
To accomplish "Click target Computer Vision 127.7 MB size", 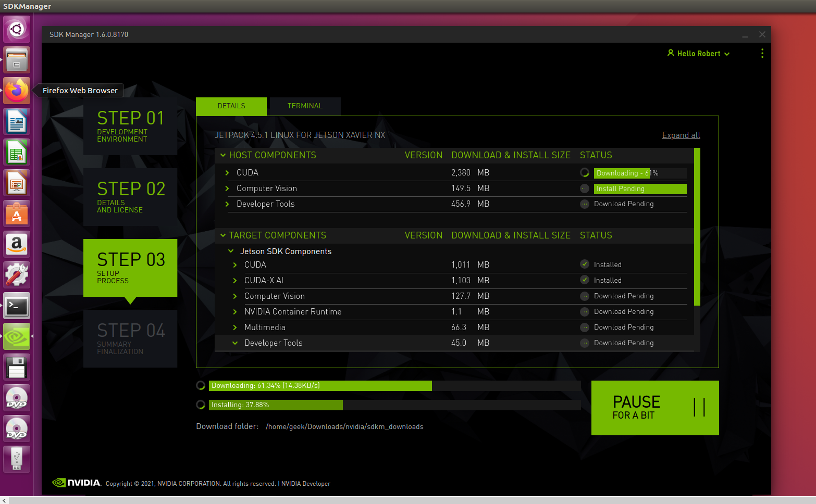I will pyautogui.click(x=470, y=296).
